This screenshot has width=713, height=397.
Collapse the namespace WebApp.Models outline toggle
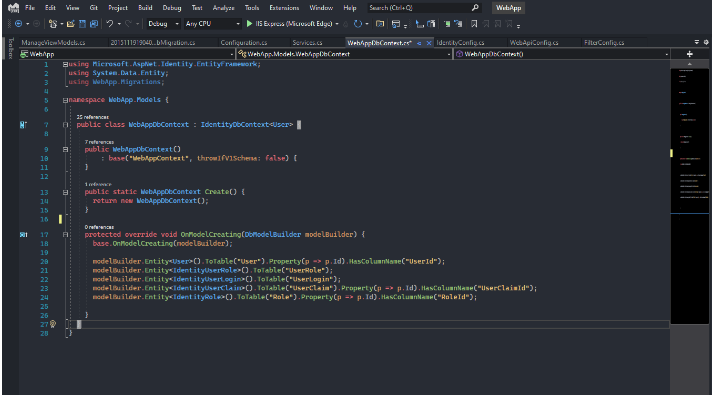(x=65, y=100)
